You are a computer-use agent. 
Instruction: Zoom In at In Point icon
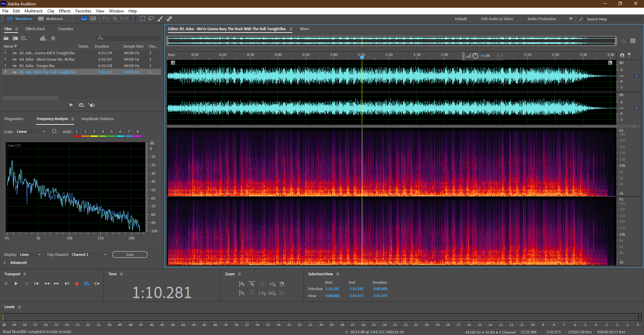point(262,293)
